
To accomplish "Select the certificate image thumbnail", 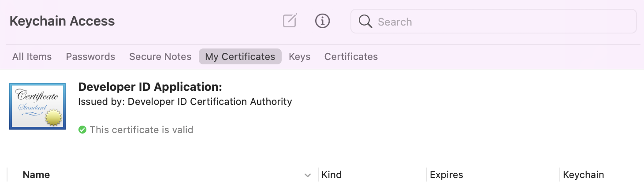I will coord(37,106).
